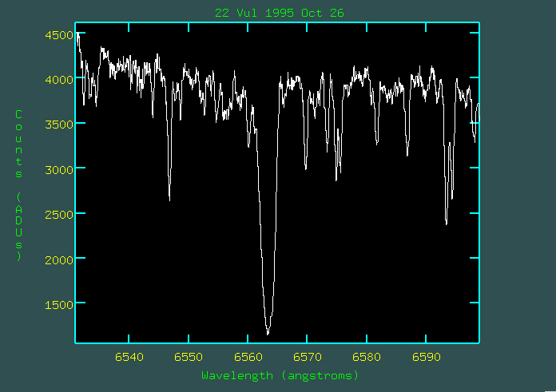Click the x-axis value 6560
556x392 pixels.
pos(248,357)
